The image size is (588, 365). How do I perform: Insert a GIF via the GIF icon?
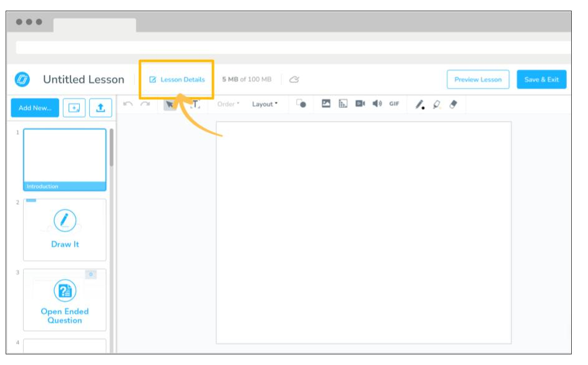395,105
